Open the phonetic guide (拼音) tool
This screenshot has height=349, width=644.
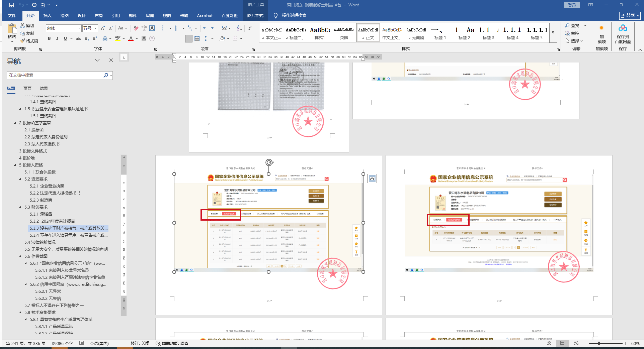tap(144, 28)
